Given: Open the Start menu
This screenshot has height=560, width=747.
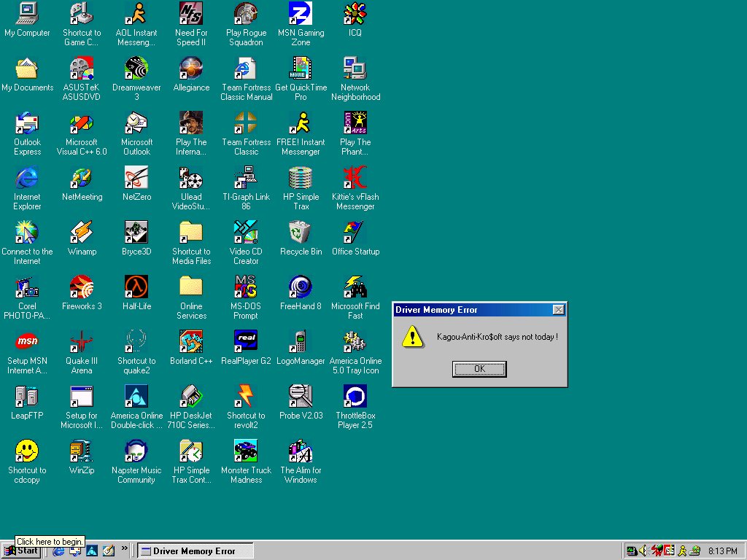Looking at the screenshot, I should click(x=21, y=551).
